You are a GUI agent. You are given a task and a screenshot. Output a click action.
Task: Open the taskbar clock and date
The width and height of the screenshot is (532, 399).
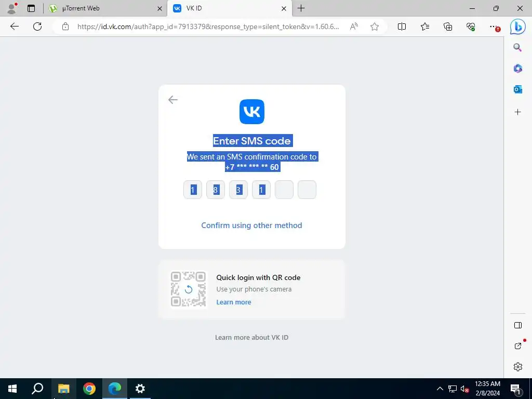487,389
